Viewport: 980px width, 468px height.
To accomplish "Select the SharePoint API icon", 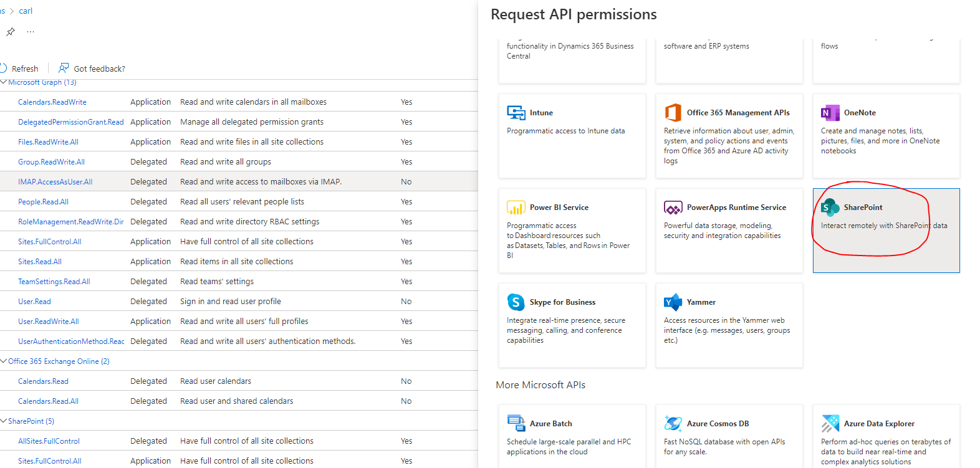I will point(830,208).
